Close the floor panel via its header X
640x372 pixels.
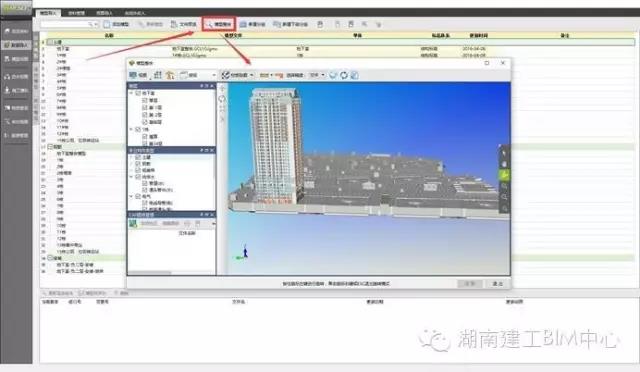click(212, 86)
